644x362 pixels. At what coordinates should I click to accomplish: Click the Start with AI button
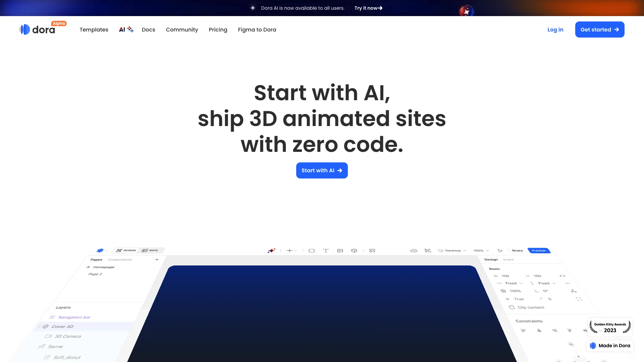click(322, 170)
